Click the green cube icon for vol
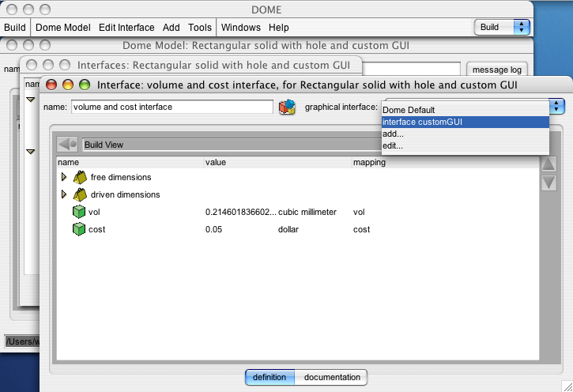Image resolution: width=573 pixels, height=392 pixels. point(78,212)
